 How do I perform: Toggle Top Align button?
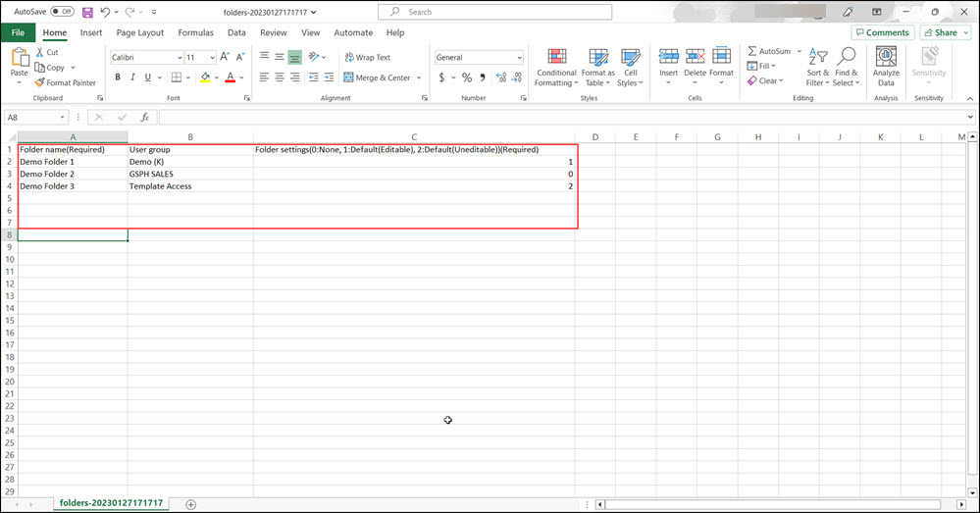265,57
